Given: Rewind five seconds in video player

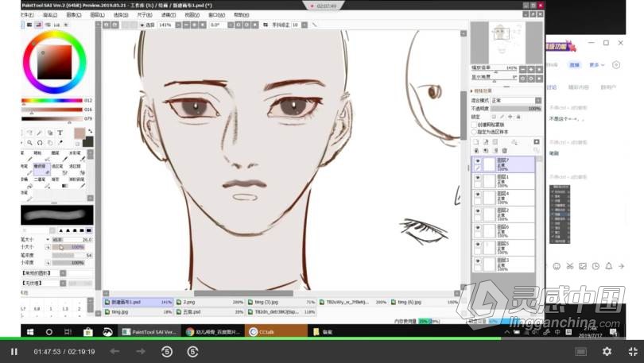Looking at the screenshot, I should coord(167,352).
